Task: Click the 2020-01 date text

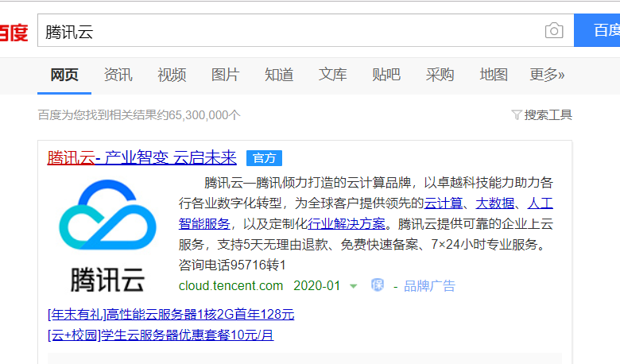Action: 316,286
